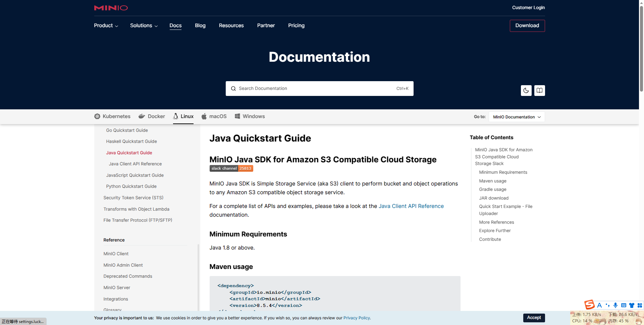The image size is (644, 325).
Task: Switch to the Kubernetes platform tab
Action: [x=112, y=116]
